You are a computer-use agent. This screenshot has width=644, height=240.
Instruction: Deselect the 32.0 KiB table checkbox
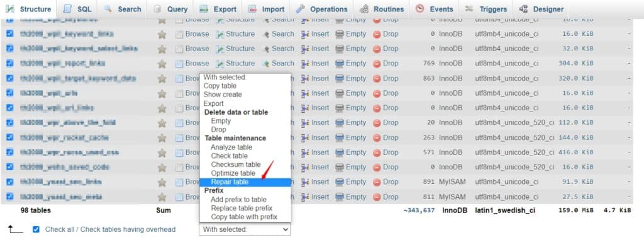(x=10, y=49)
